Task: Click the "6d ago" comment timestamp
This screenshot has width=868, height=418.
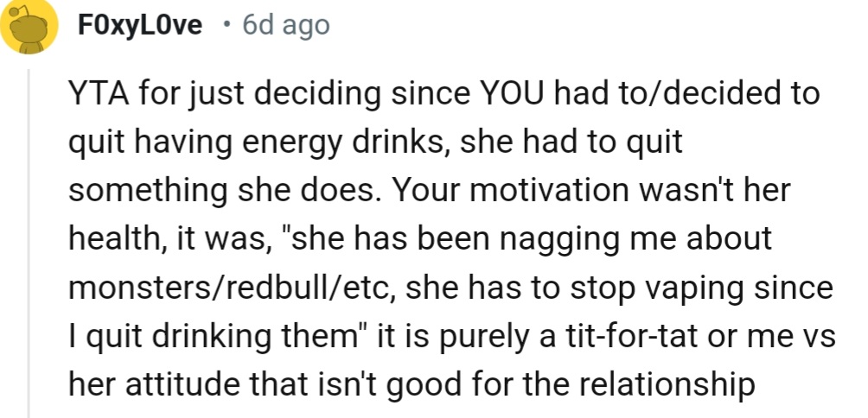Action: click(x=286, y=26)
